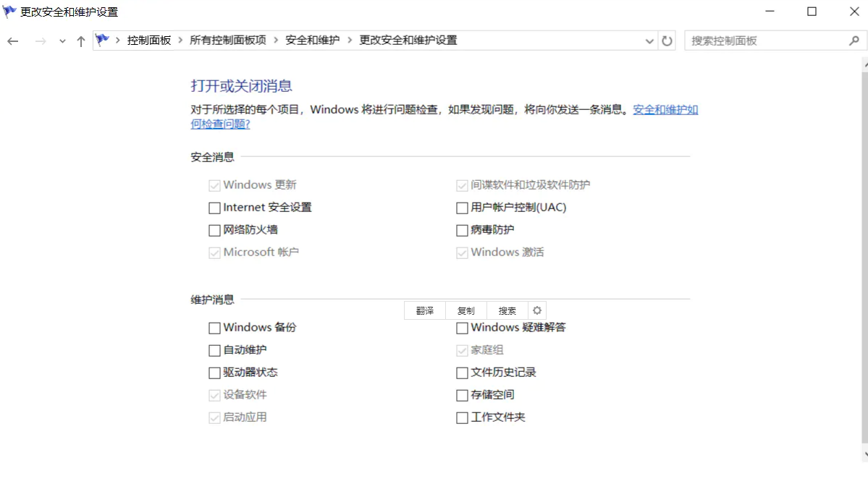The image size is (868, 484).
Task: Click the search magnifier icon
Action: point(854,41)
